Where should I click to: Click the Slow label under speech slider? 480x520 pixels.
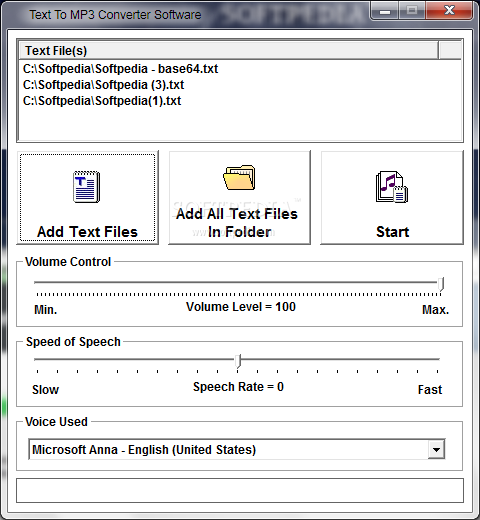[x=46, y=390]
